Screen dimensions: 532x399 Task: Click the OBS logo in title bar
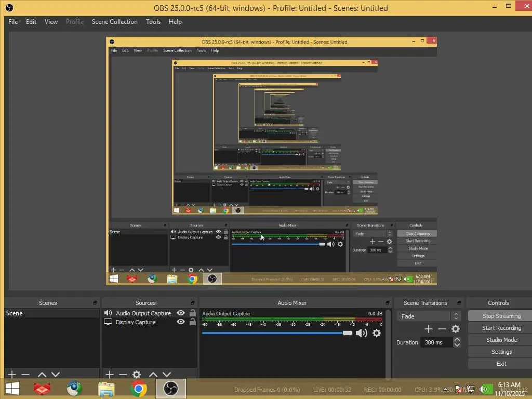(9, 8)
